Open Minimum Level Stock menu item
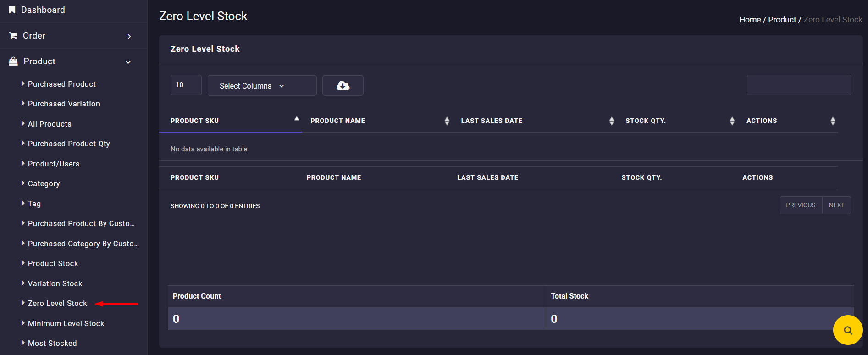The height and width of the screenshot is (355, 868). click(66, 323)
